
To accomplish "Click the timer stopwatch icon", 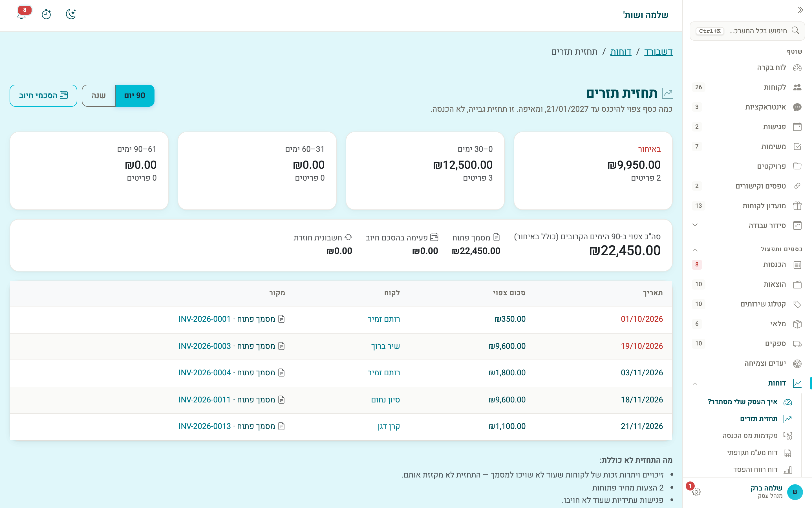I will tap(46, 14).
